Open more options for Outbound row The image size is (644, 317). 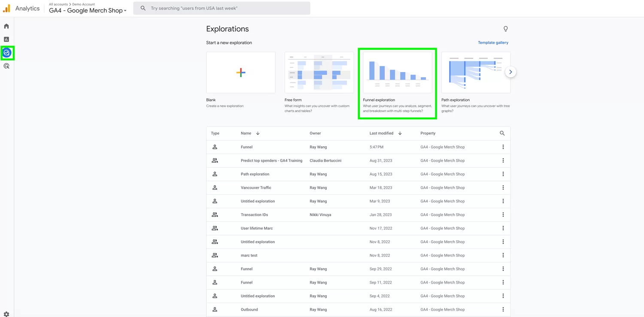click(503, 310)
